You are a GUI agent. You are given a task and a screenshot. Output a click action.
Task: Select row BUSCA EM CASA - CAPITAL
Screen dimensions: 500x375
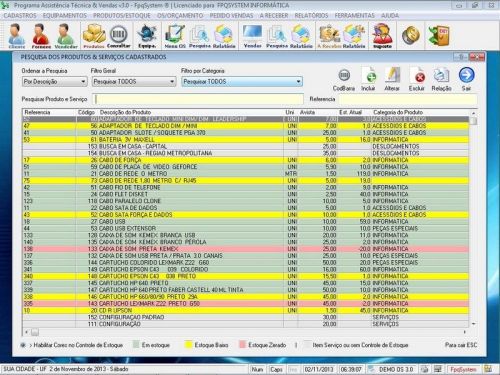[246, 146]
